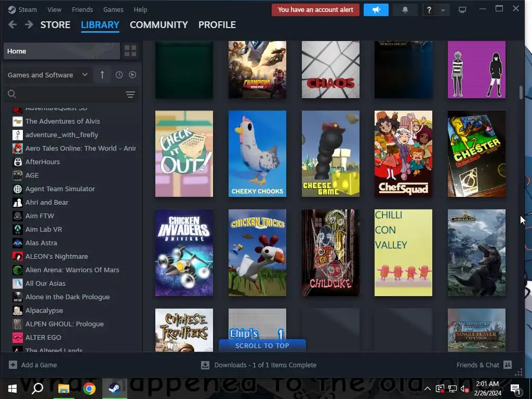Open the View menu
The width and height of the screenshot is (532, 399).
pyautogui.click(x=54, y=9)
